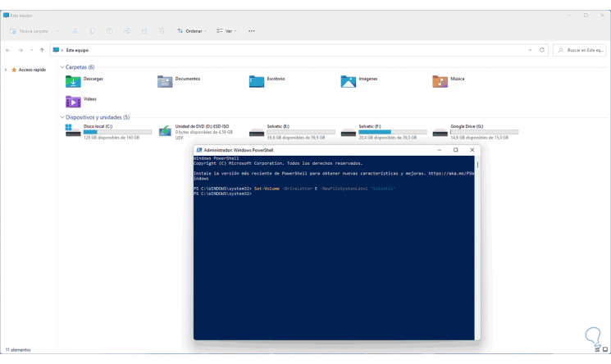The image size is (611, 364).
Task: Select DVD drive (D:) ESD-ISO icon
Action: coord(165,130)
